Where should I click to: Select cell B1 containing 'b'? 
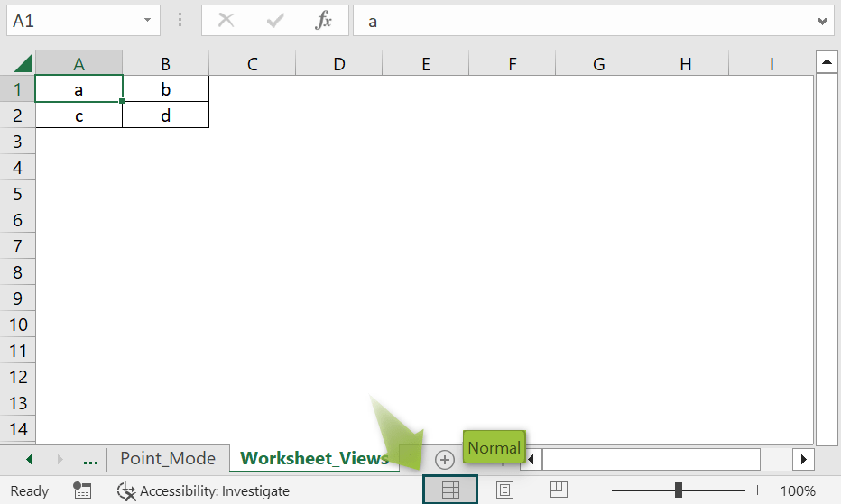click(x=166, y=89)
